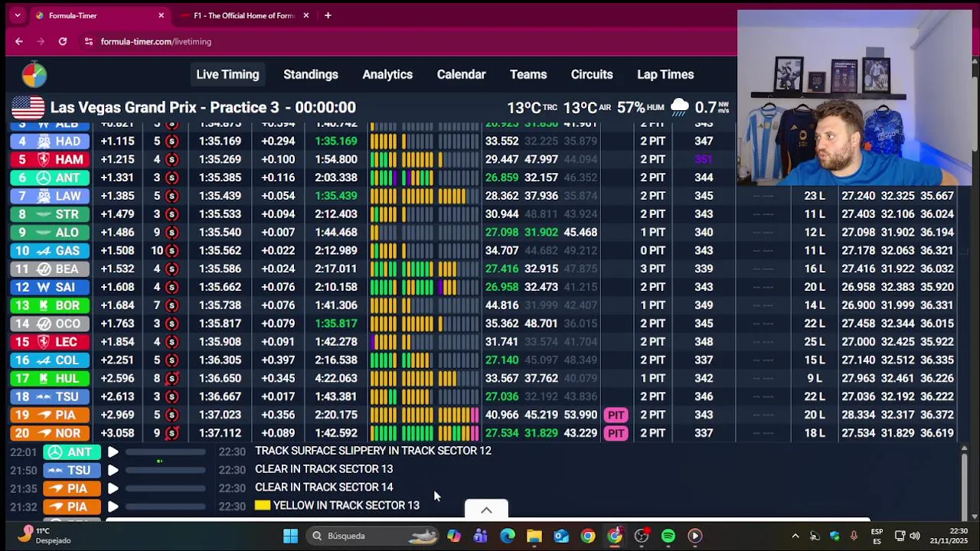The image size is (980, 551).
Task: Open the browser tab search dropdown
Action: click(18, 15)
